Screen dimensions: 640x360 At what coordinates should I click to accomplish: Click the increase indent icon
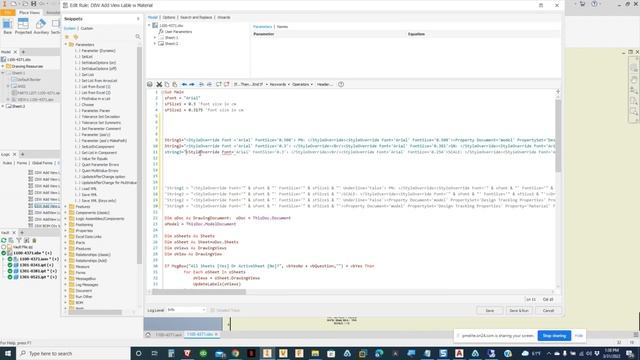pyautogui.click(x=201, y=84)
